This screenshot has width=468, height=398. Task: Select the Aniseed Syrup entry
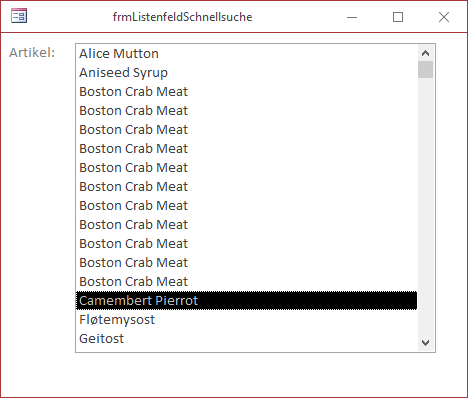coord(246,73)
